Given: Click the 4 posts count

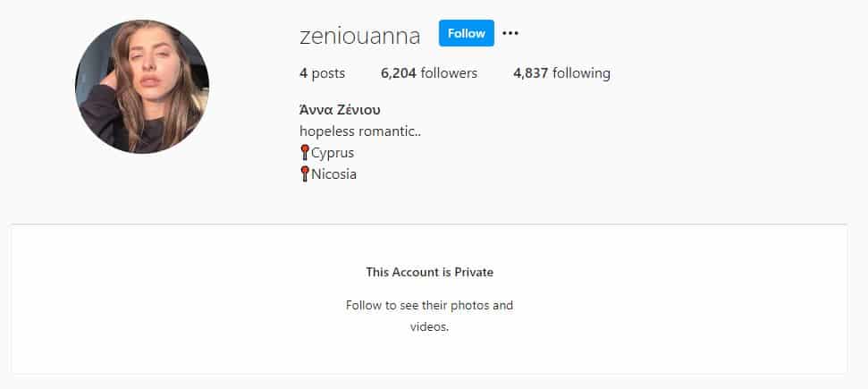Looking at the screenshot, I should (322, 73).
